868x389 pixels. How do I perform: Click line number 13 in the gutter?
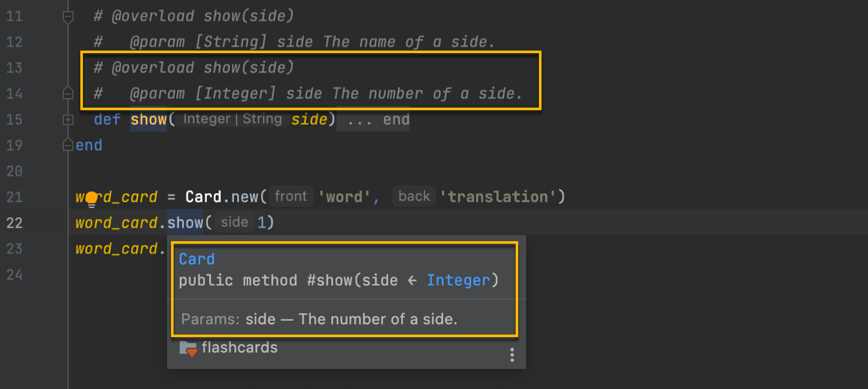coord(14,67)
